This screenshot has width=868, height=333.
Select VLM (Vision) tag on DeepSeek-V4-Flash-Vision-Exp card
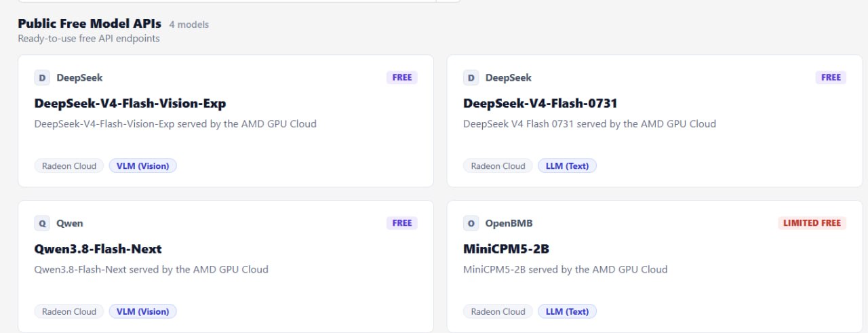(143, 166)
